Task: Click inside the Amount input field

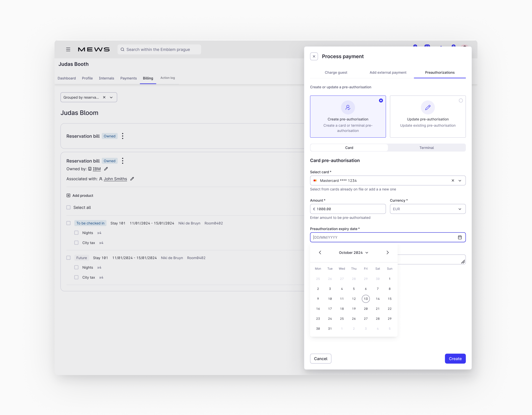Action: (x=348, y=209)
